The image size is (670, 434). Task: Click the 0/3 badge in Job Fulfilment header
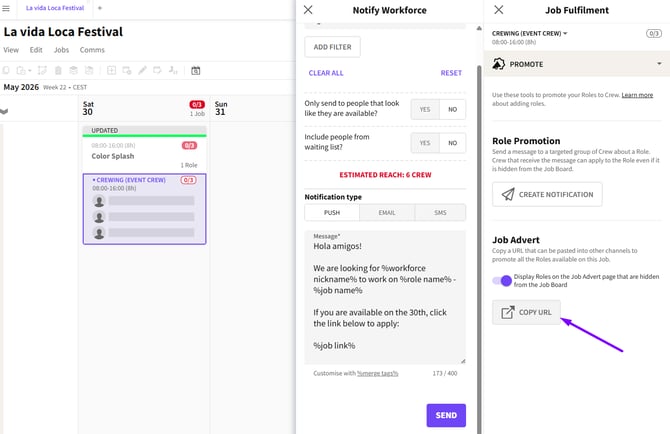tap(653, 33)
